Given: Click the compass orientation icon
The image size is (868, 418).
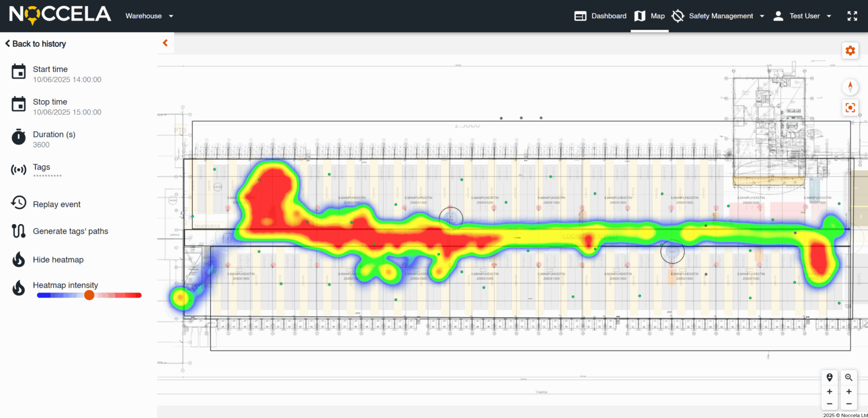Looking at the screenshot, I should [x=850, y=87].
